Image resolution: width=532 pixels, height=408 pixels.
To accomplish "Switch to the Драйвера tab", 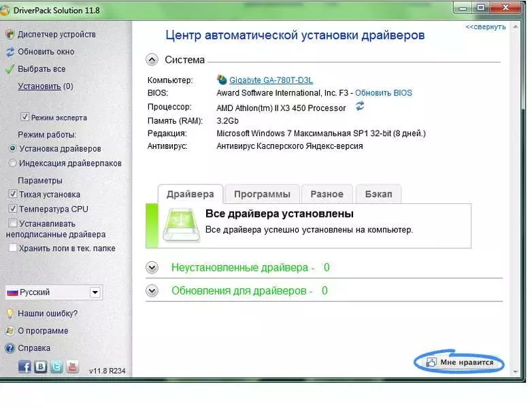I will [190, 194].
